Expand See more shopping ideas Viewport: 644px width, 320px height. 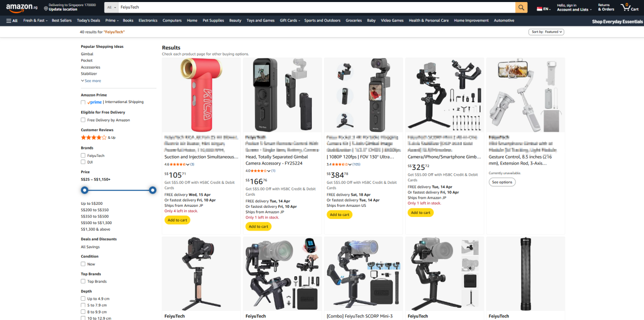point(91,81)
